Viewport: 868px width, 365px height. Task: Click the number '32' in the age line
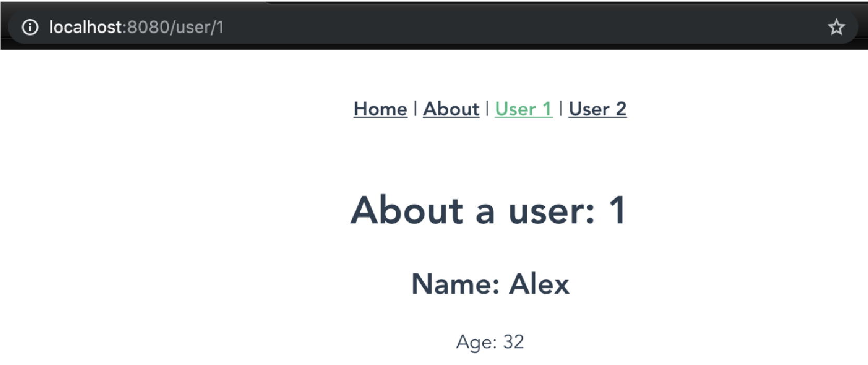pos(514,342)
